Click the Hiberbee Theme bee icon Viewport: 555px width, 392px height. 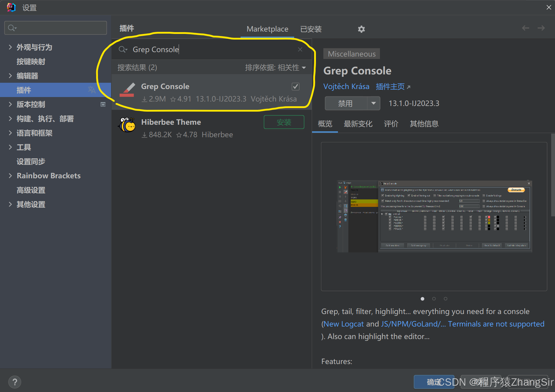click(127, 125)
